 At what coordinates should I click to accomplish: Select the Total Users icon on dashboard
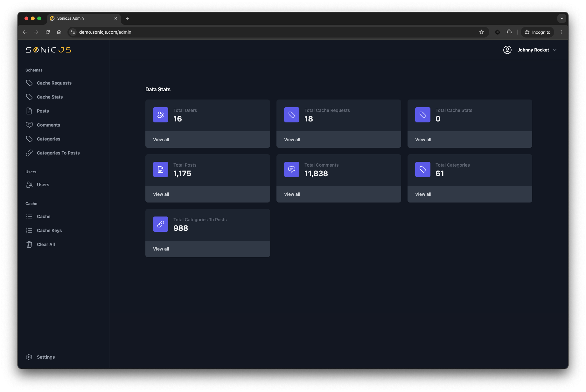(160, 115)
